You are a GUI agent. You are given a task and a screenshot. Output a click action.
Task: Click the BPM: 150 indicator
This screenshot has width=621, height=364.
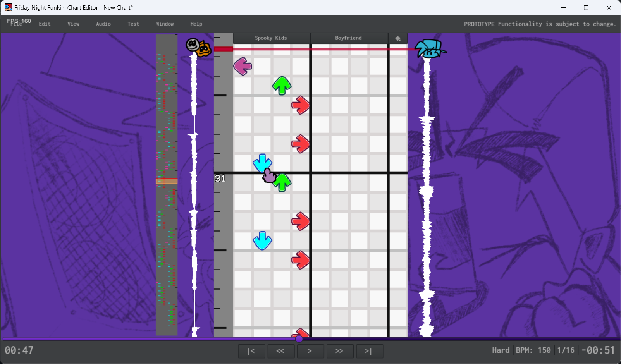pos(533,350)
